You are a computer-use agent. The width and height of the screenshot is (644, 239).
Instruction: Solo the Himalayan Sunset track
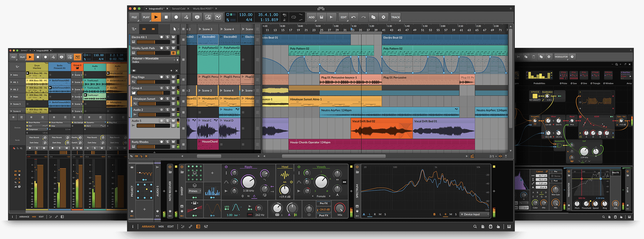168,99
